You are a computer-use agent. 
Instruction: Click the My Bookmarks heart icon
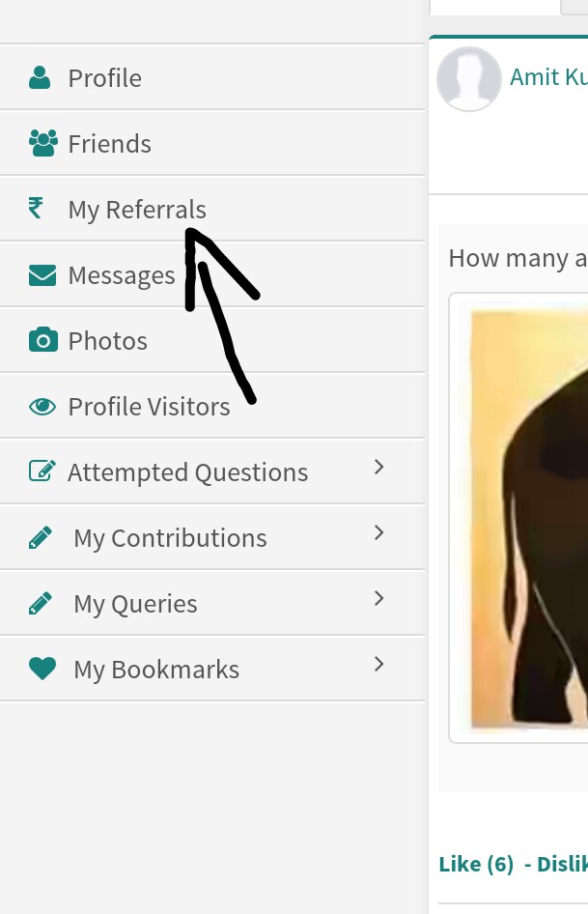click(42, 669)
